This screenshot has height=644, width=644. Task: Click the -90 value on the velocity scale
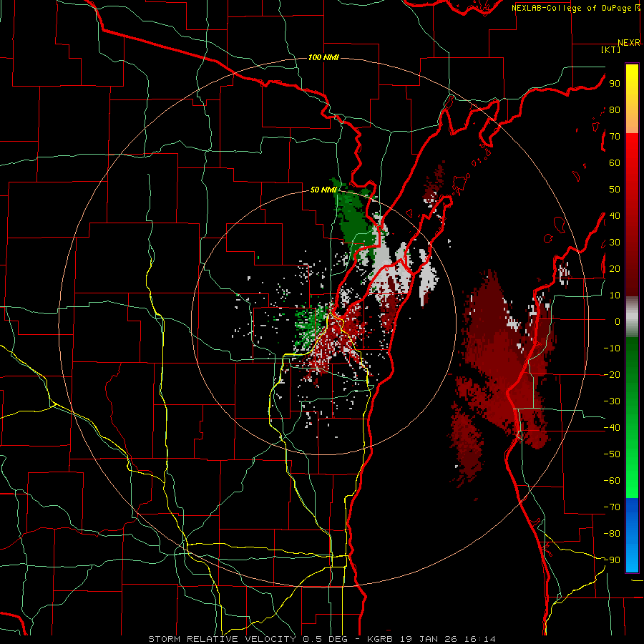pyautogui.click(x=612, y=560)
